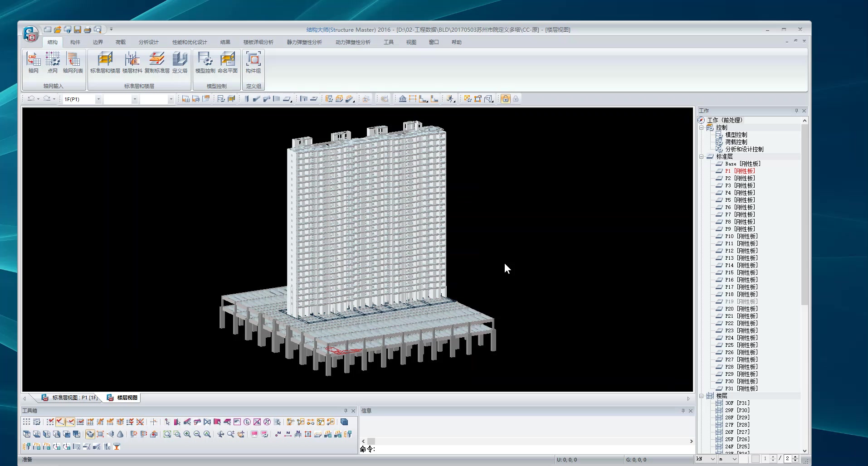The height and width of the screenshot is (466, 868).
Task: Toggle the second highlighted snap tool in toolbox
Action: click(x=70, y=422)
